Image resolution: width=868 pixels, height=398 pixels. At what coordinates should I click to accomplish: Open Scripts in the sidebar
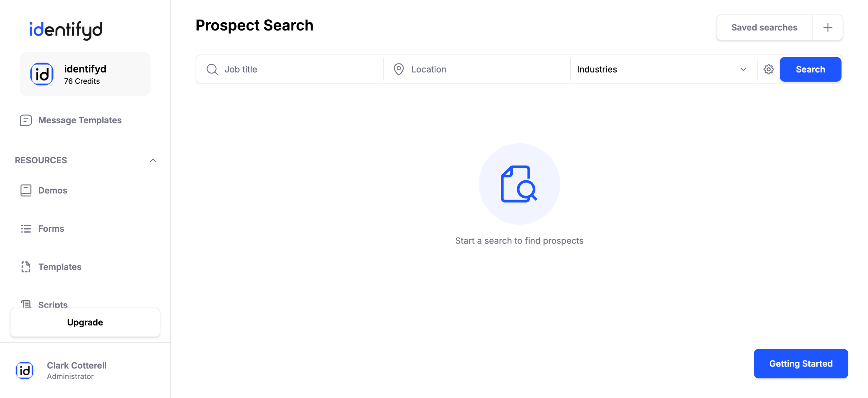click(53, 304)
